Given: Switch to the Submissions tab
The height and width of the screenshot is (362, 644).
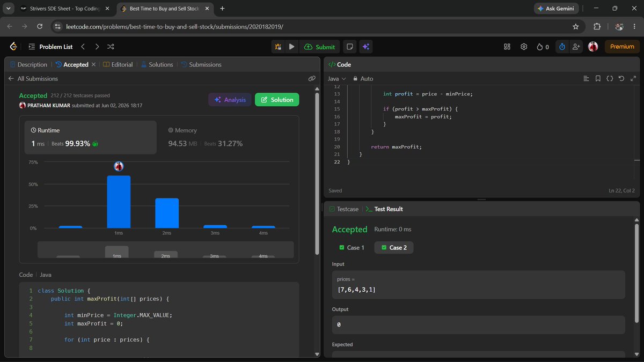Looking at the screenshot, I should point(201,64).
